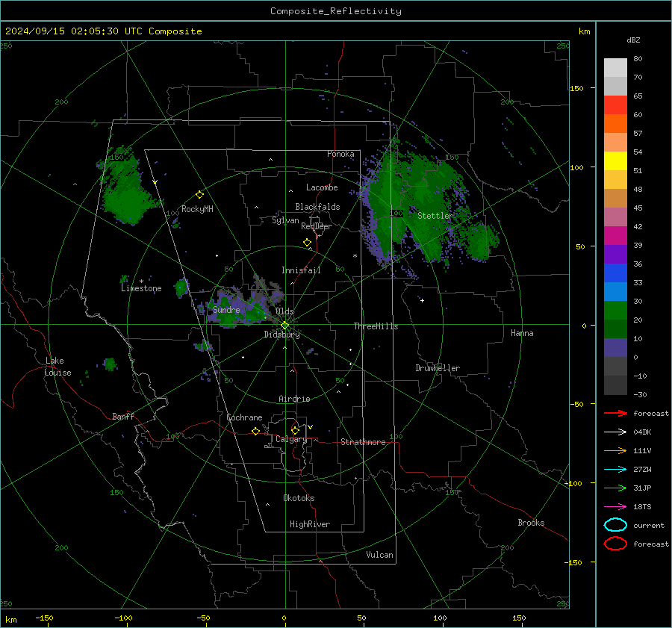Click the red forecast ellipse legend icon
This screenshot has height=628, width=672.
pyautogui.click(x=615, y=544)
